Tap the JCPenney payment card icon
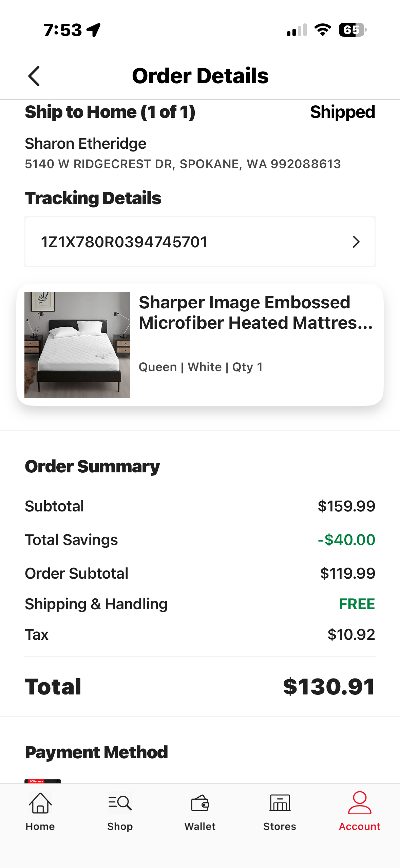Viewport: 400px width, 868px height. click(43, 781)
